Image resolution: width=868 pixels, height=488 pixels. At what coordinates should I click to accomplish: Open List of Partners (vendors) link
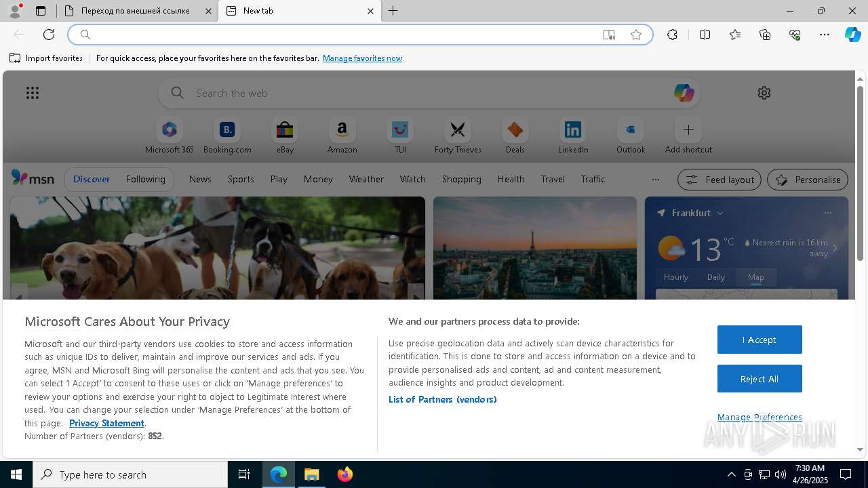click(x=443, y=399)
